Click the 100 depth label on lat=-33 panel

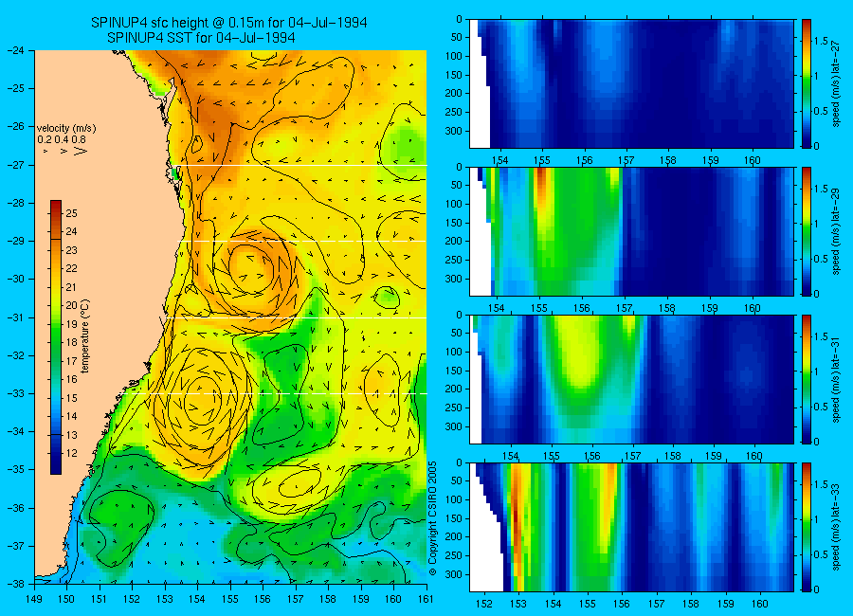tap(454, 499)
